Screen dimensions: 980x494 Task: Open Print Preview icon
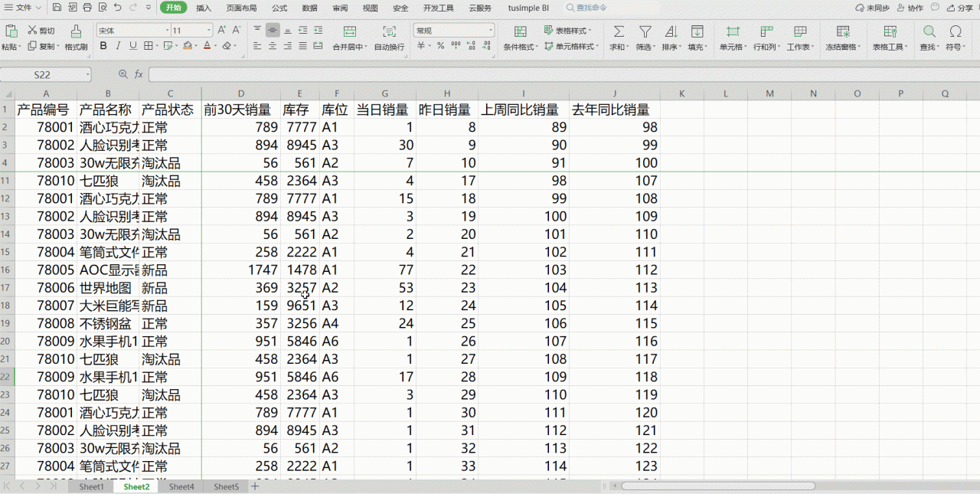coord(101,8)
